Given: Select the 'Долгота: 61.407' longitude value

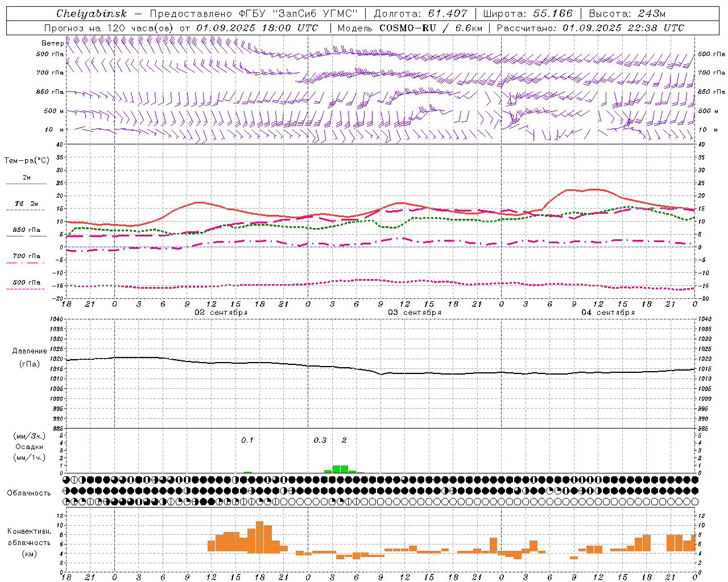Looking at the screenshot, I should (x=420, y=14).
